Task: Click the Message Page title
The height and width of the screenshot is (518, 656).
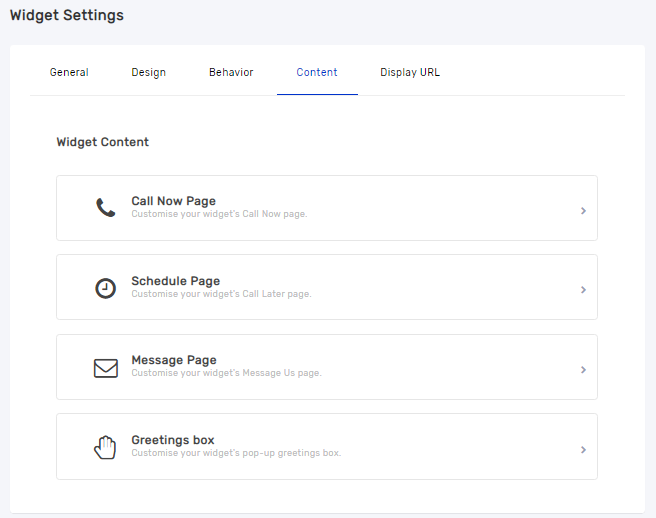Action: [x=173, y=360]
